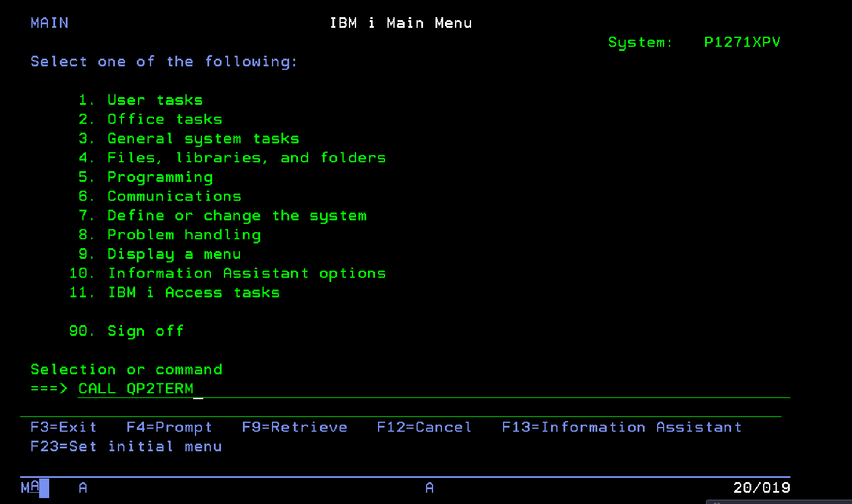Click F12=Cancel function key label
The image size is (852, 504).
pyautogui.click(x=424, y=427)
